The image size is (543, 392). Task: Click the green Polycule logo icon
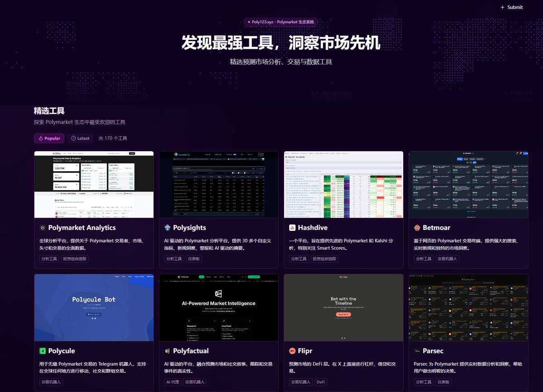coord(43,351)
